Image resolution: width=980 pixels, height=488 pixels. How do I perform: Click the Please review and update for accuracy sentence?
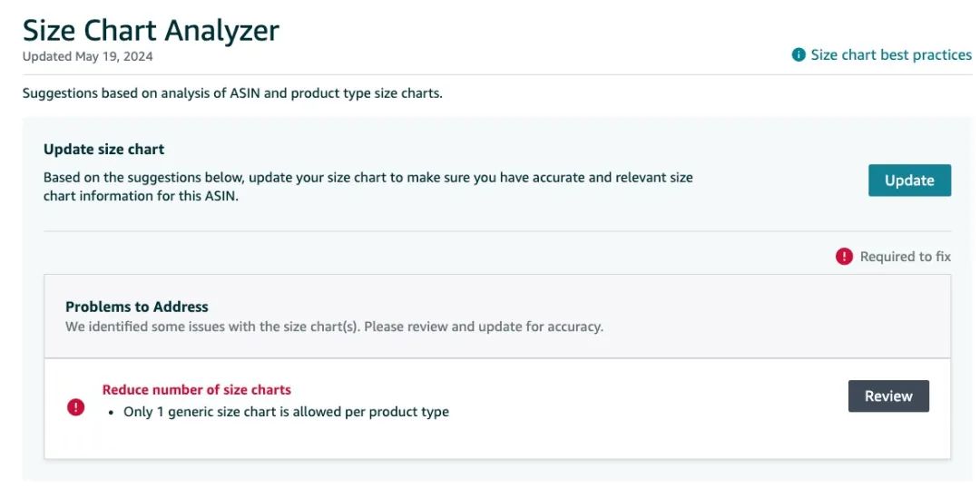pos(483,327)
